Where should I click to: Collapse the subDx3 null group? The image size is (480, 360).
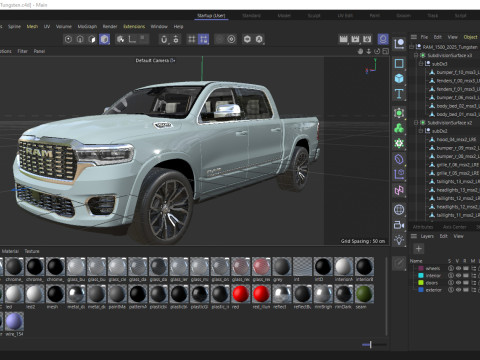421,64
